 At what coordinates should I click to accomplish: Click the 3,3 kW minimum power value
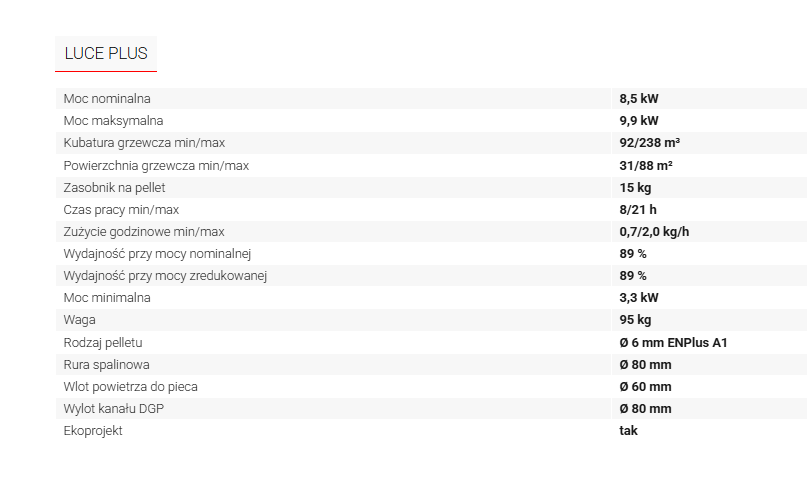[x=639, y=298]
